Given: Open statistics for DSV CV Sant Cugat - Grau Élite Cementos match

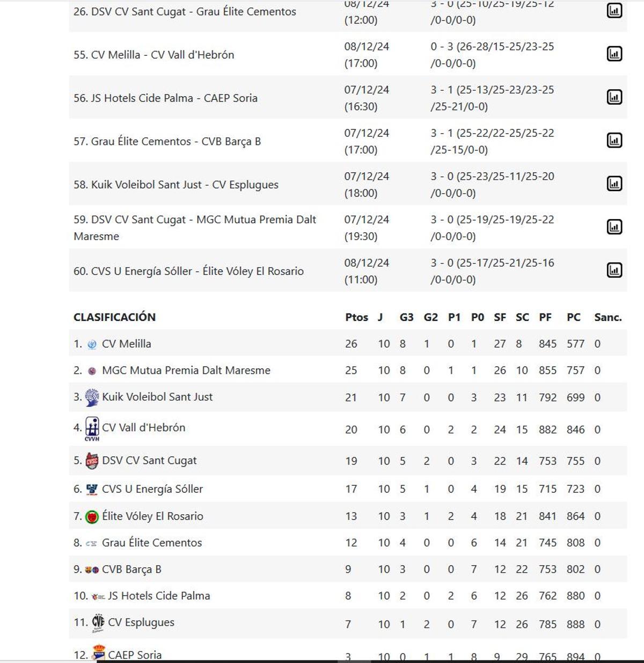Looking at the screenshot, I should pyautogui.click(x=613, y=11).
